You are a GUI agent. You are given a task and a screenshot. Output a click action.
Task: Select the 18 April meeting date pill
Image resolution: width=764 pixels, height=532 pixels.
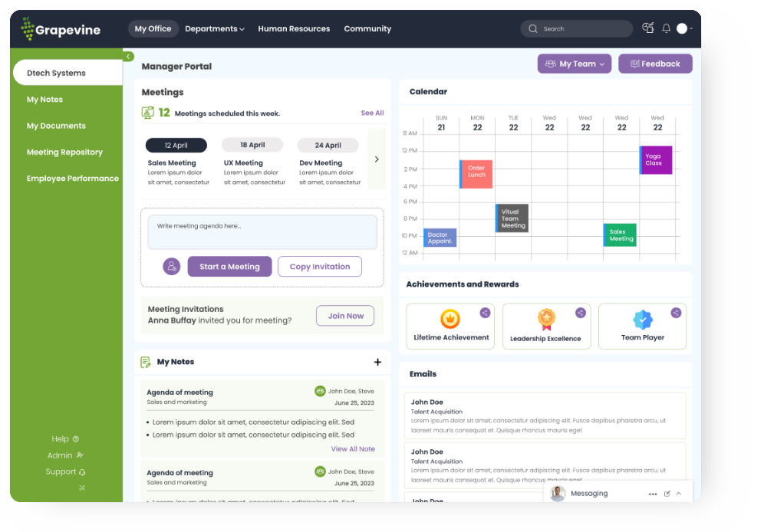coord(252,145)
